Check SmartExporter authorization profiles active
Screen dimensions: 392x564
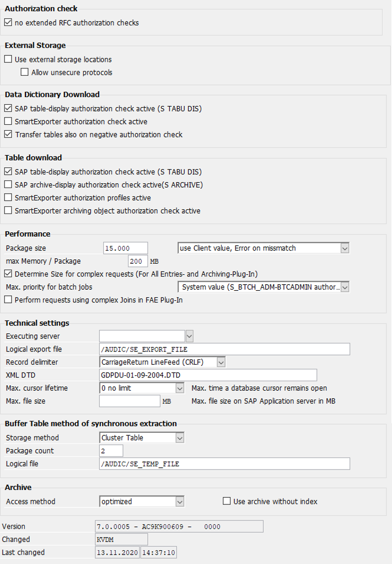coord(8,198)
